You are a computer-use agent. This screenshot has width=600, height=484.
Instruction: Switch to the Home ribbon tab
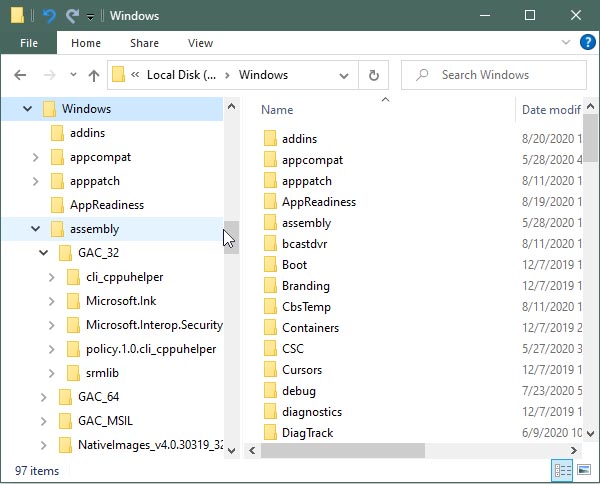pos(86,43)
